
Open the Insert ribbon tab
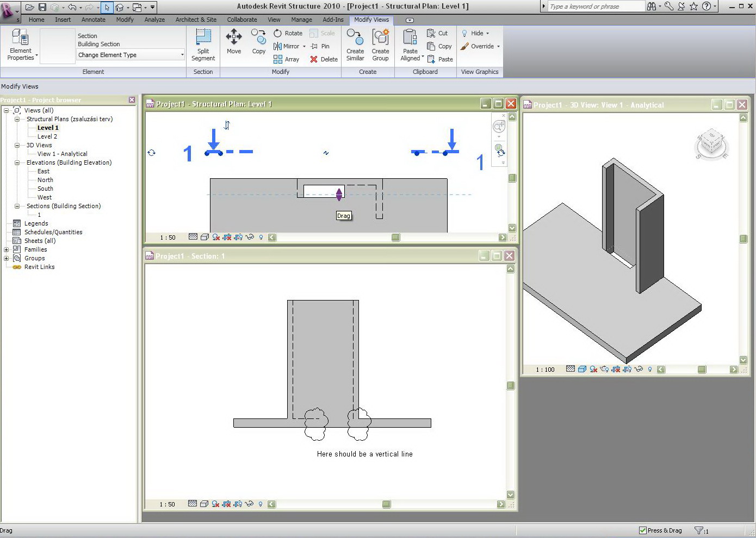click(x=63, y=20)
